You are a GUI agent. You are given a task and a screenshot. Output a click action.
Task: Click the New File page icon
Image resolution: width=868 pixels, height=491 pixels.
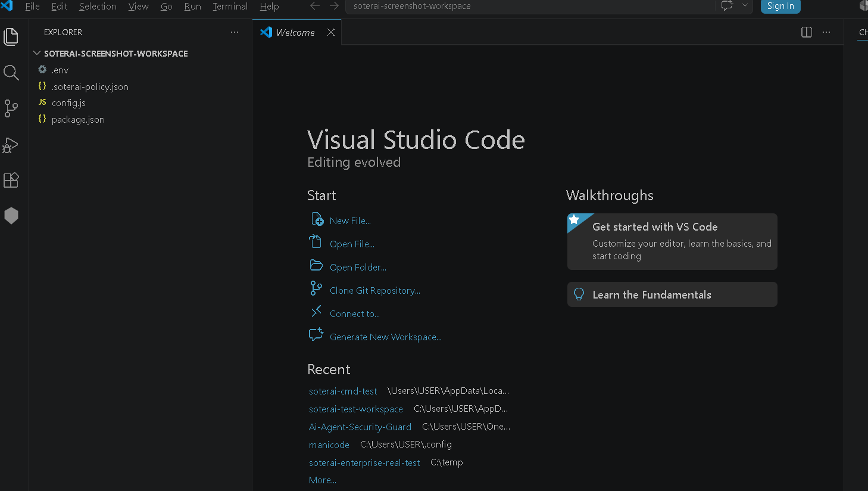[317, 219]
